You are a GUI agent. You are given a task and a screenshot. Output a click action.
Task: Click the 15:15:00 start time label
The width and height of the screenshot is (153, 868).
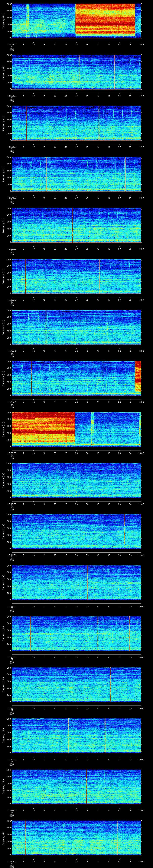click(x=12, y=759)
